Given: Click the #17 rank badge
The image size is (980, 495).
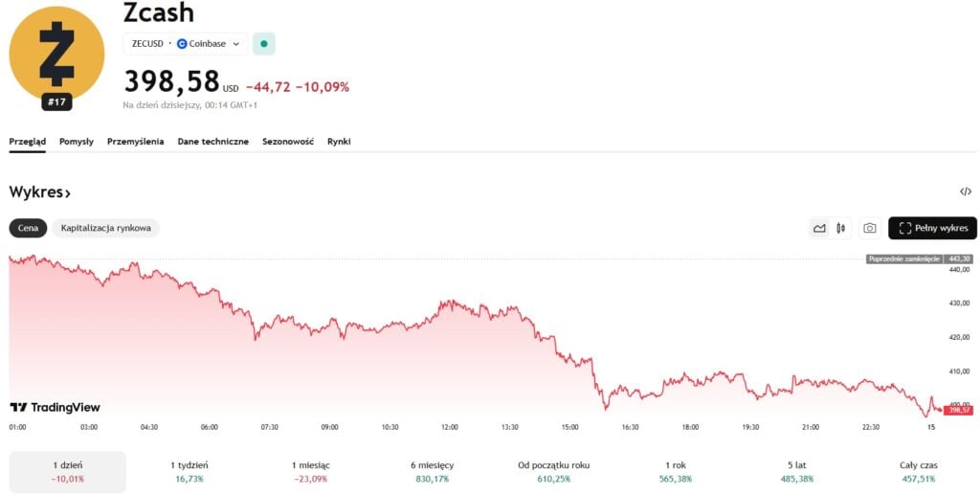Looking at the screenshot, I should click(56, 102).
